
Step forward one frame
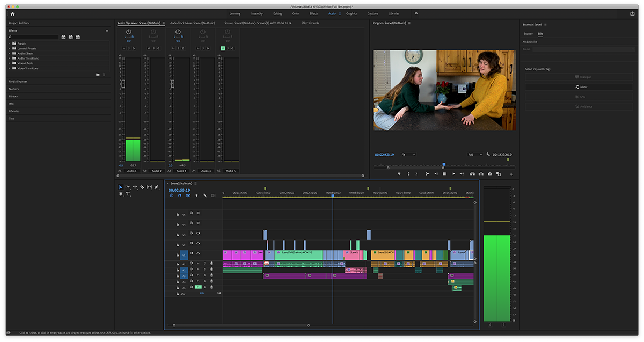point(453,174)
